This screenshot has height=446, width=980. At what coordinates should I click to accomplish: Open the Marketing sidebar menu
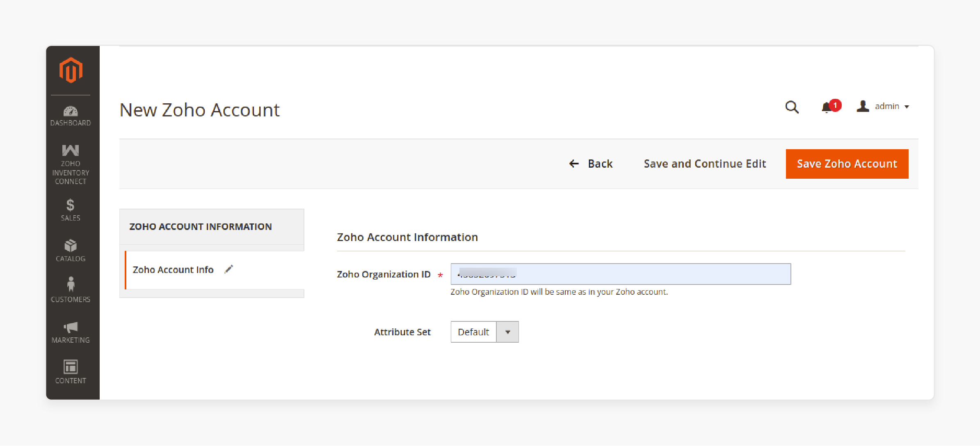pyautogui.click(x=71, y=332)
